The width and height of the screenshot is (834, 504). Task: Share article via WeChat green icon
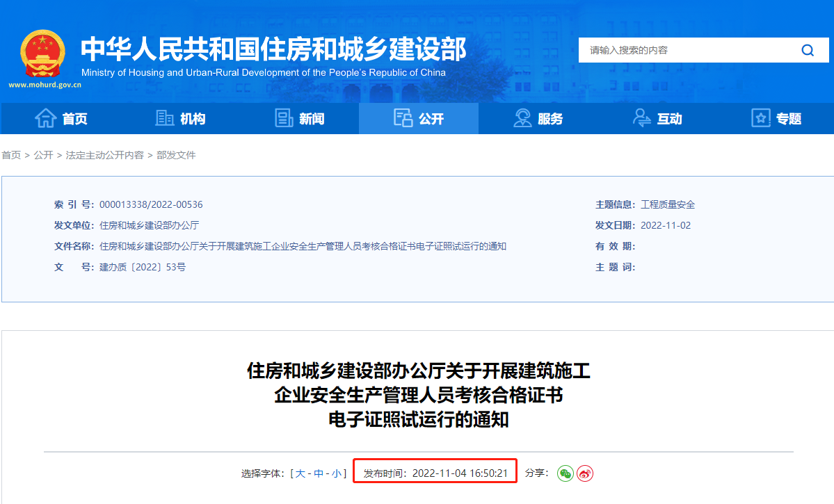[x=565, y=473]
